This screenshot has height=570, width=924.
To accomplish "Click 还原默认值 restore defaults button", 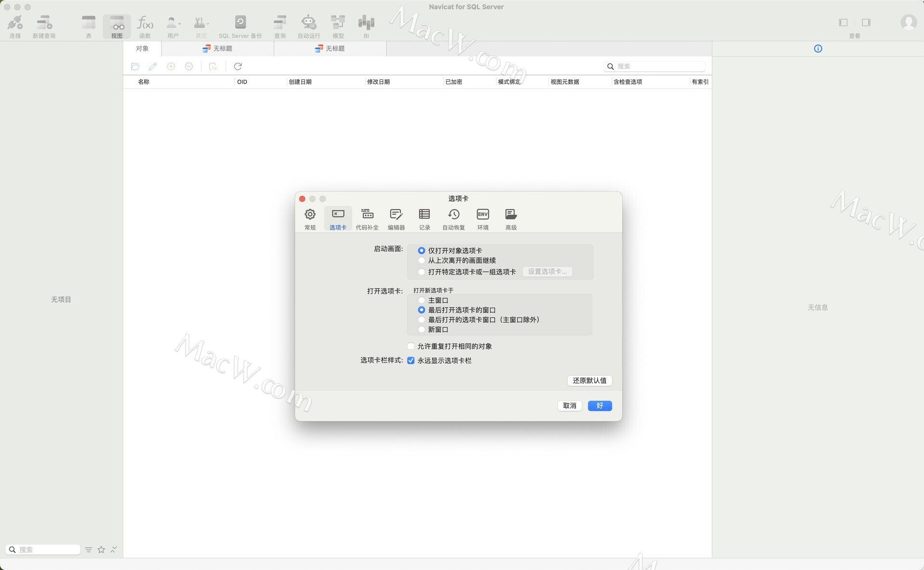I will tap(590, 380).
